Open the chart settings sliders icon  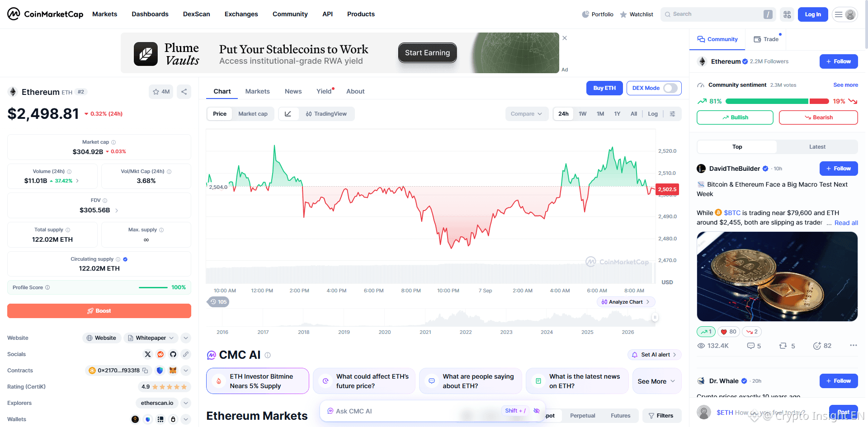[673, 114]
